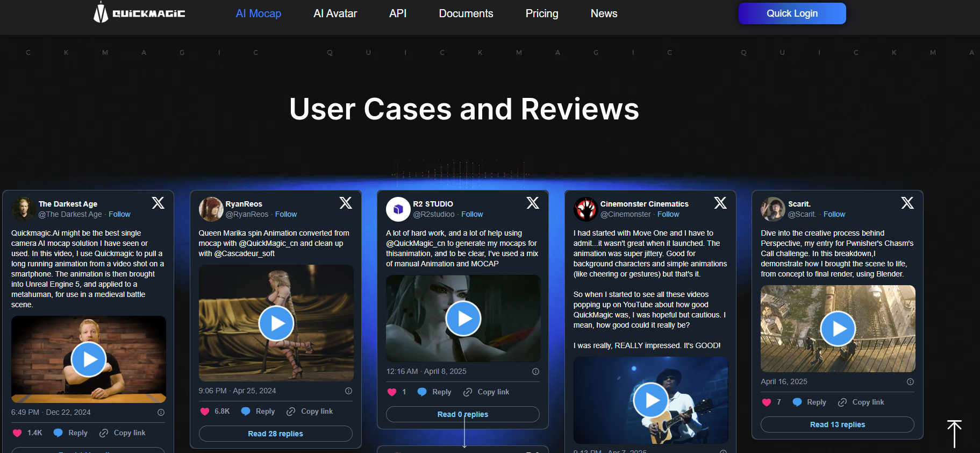Copy link of the Scarit. post
This screenshot has width=980, height=453.
click(x=861, y=402)
